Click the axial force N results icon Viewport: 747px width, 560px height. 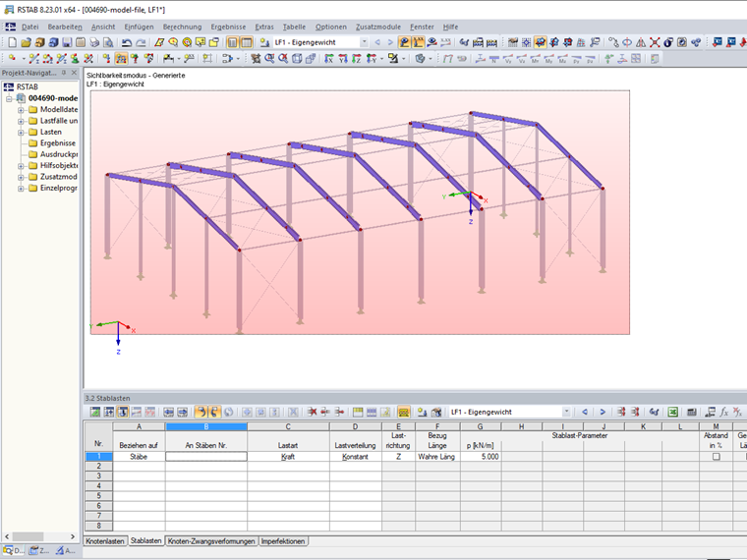(x=494, y=59)
